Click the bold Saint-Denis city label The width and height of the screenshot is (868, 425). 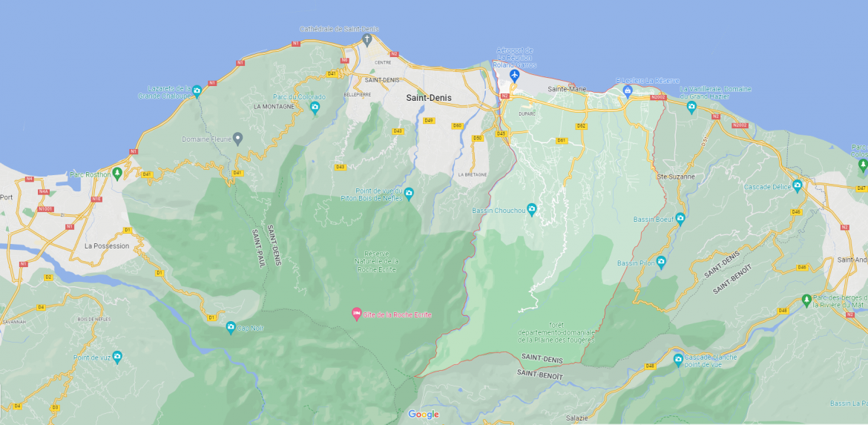pos(428,97)
